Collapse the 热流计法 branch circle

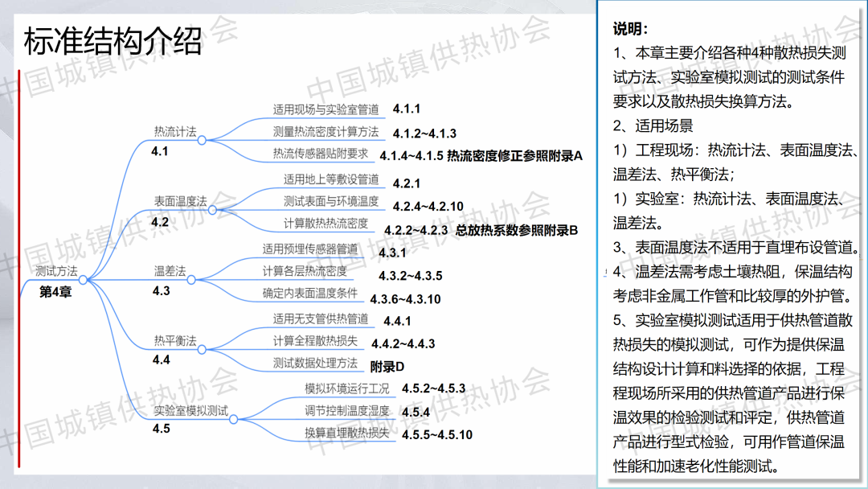pyautogui.click(x=203, y=139)
